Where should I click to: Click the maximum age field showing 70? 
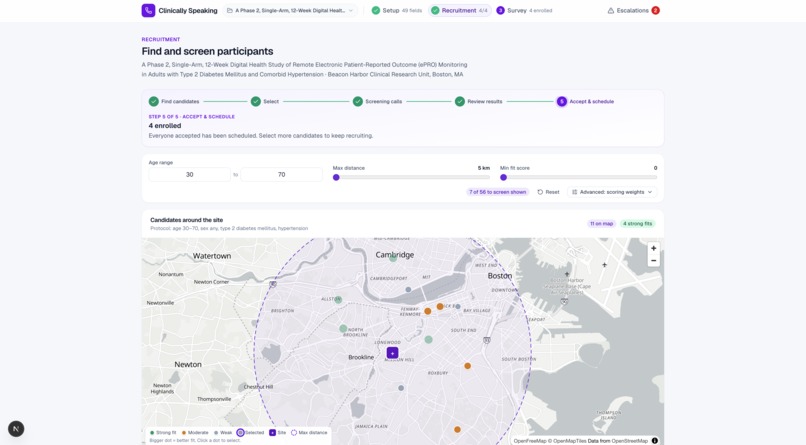click(281, 175)
